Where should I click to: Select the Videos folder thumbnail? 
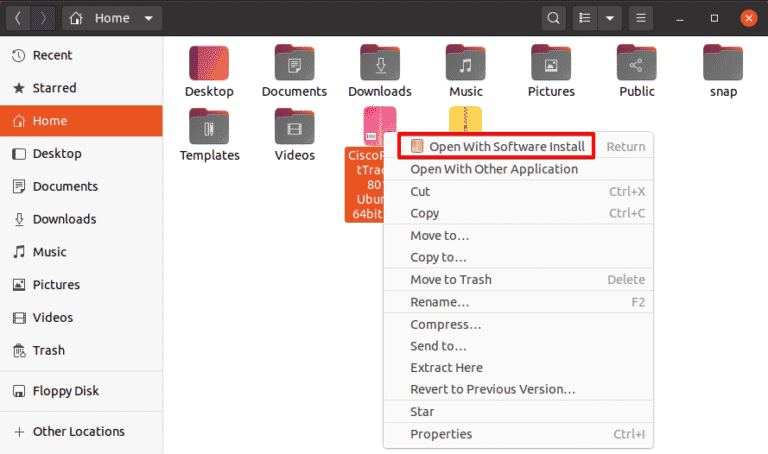295,127
